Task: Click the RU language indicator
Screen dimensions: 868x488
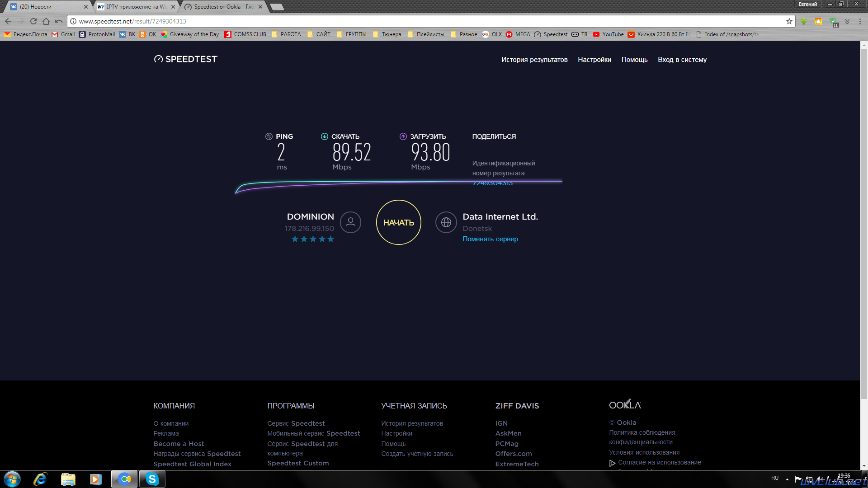Action: click(775, 478)
